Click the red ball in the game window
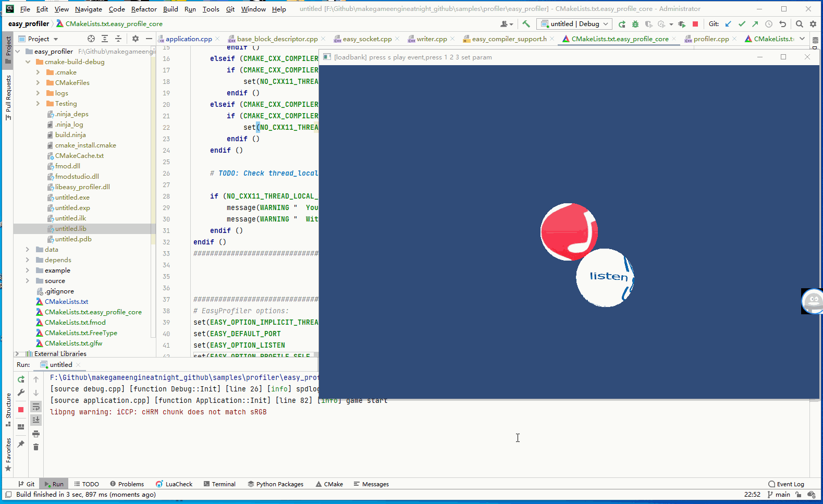Image resolution: width=823 pixels, height=504 pixels. point(569,232)
